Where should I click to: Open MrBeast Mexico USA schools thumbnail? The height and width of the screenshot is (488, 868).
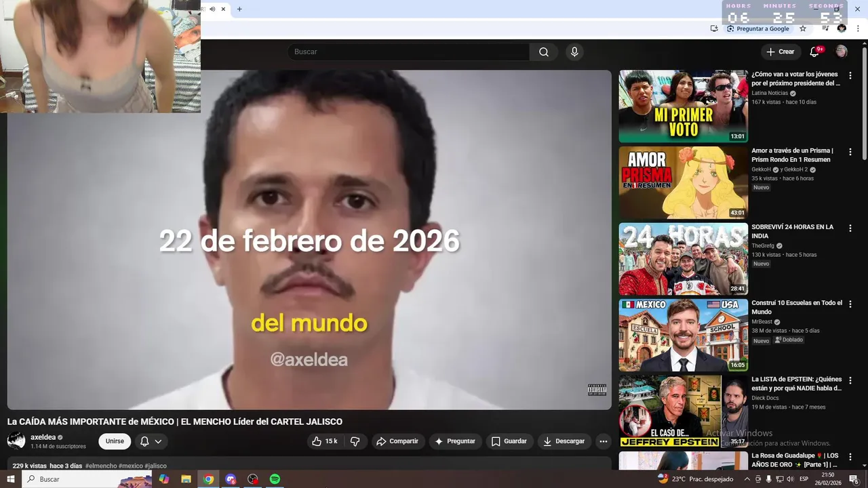pyautogui.click(x=683, y=335)
